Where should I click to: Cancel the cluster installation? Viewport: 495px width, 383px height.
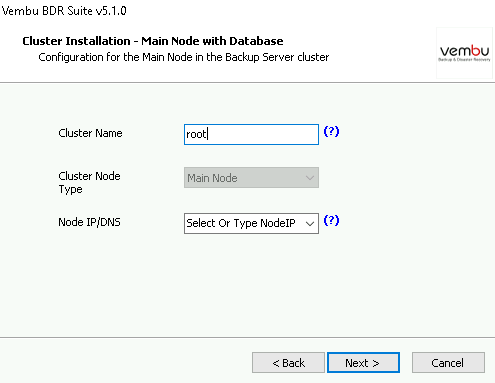[448, 363]
